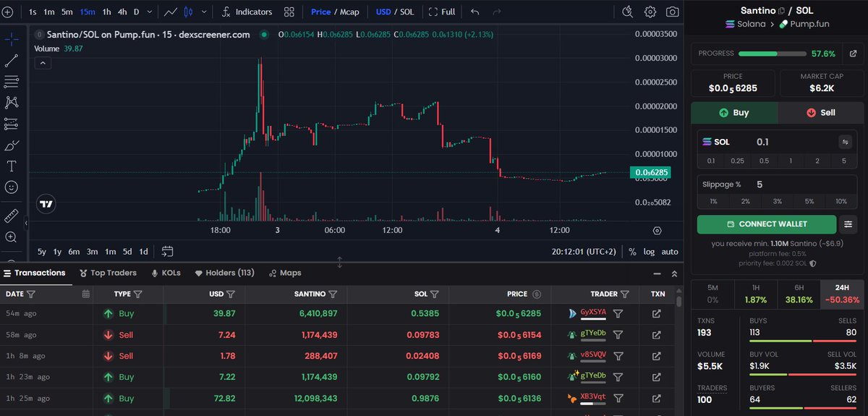
Task: Select the Sell side tab
Action: (820, 113)
